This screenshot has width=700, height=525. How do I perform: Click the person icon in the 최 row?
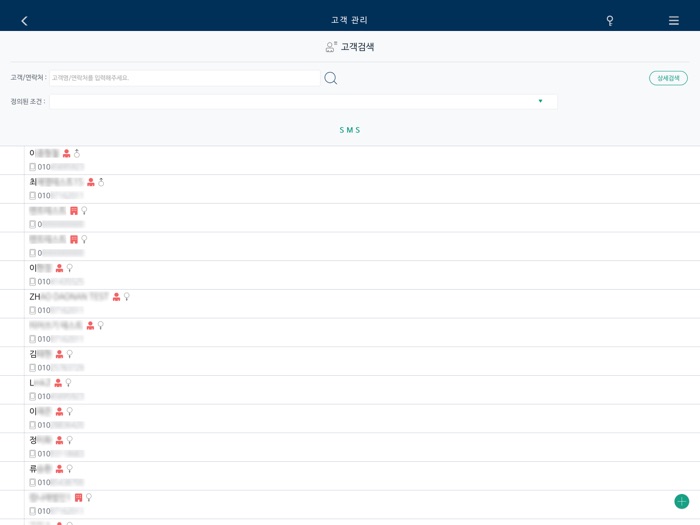[x=91, y=182]
